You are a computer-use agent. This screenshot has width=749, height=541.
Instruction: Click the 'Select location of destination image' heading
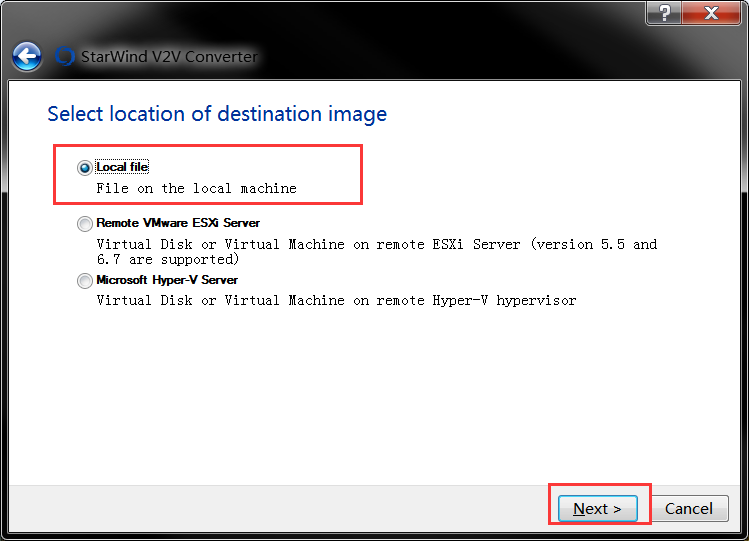(x=217, y=114)
